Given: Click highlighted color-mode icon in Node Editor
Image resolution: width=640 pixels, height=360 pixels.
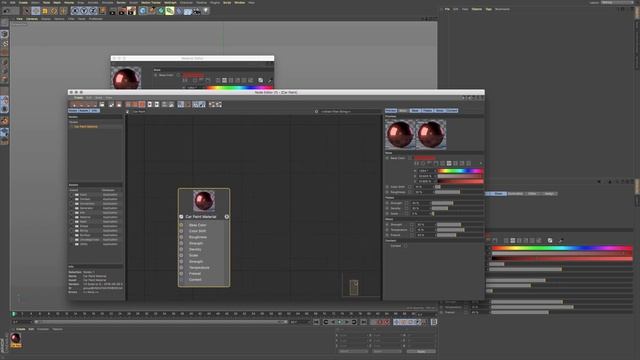Looking at the screenshot, I should click(449, 163).
